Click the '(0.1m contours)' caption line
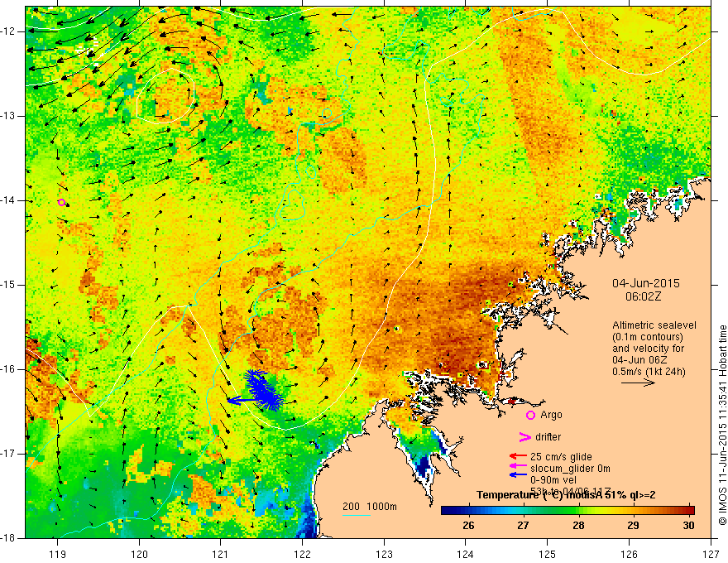Screen dimensions: 728x563 648,337
